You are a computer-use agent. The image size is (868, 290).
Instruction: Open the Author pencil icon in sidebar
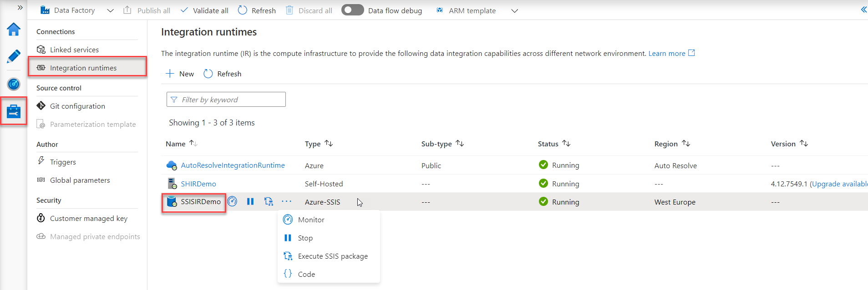coord(14,57)
